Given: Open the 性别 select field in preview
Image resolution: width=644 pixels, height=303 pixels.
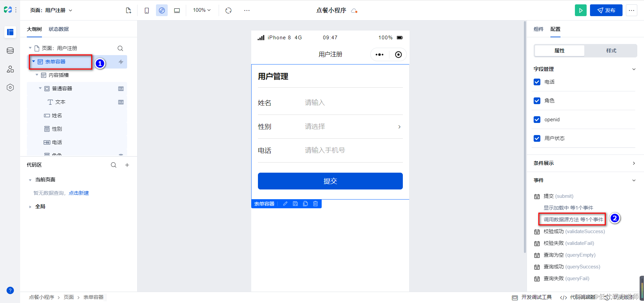Looking at the screenshot, I should click(354, 127).
